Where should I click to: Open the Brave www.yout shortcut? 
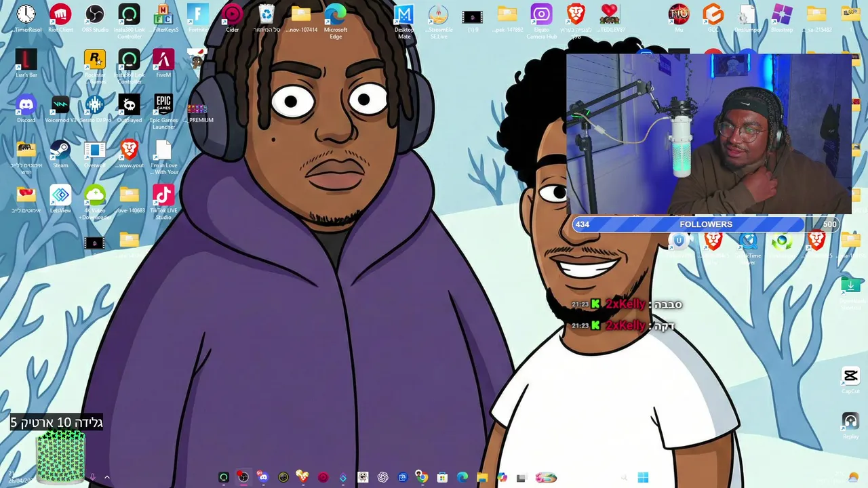click(129, 154)
